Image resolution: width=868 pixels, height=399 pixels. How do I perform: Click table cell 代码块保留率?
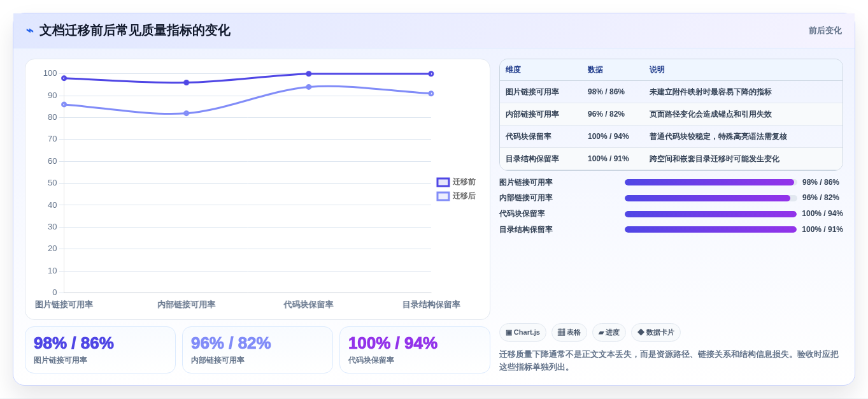[529, 137]
